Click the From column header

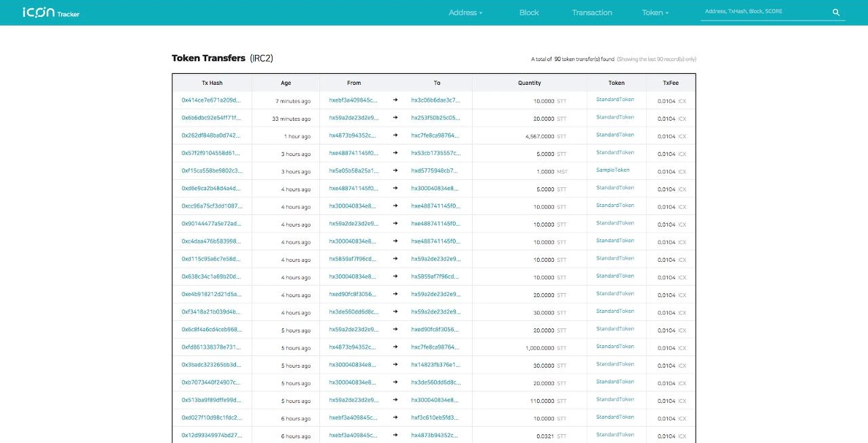(x=354, y=83)
